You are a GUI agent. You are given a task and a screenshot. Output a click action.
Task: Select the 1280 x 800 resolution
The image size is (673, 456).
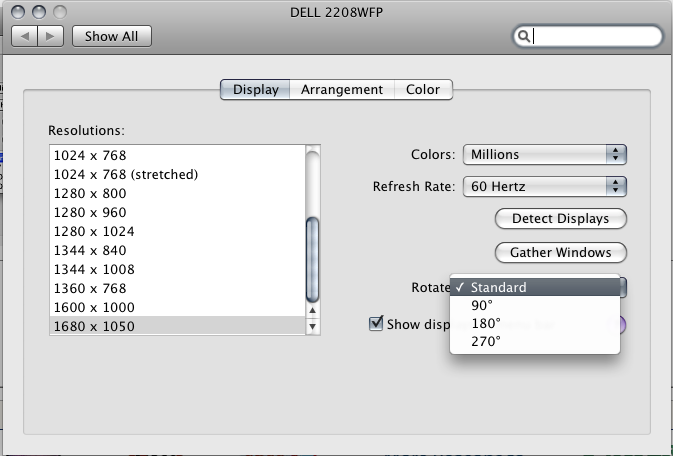tap(177, 193)
